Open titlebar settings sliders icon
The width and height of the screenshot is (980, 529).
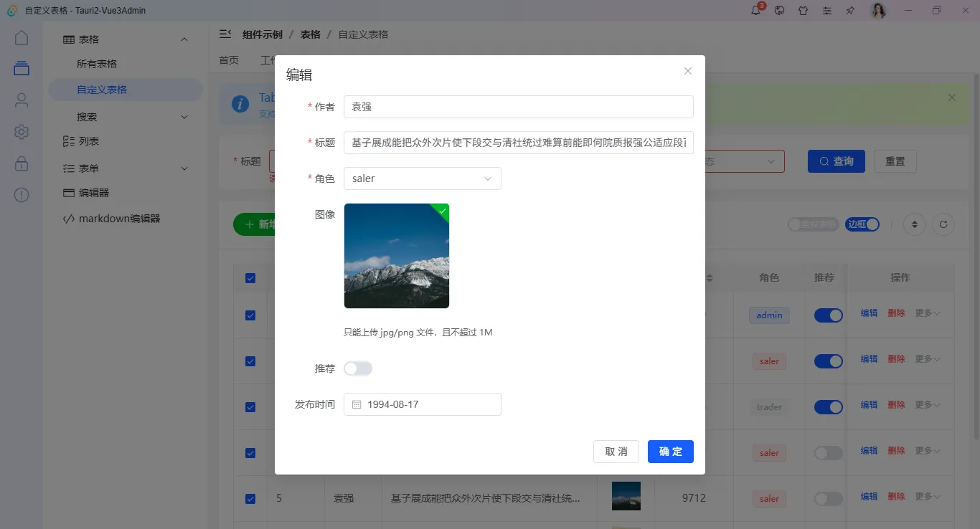coord(826,10)
